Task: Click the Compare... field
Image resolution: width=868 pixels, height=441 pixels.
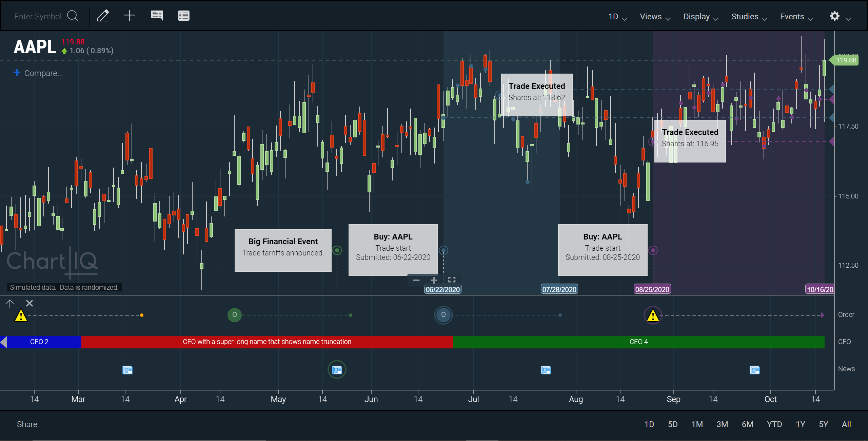Action: pos(43,73)
